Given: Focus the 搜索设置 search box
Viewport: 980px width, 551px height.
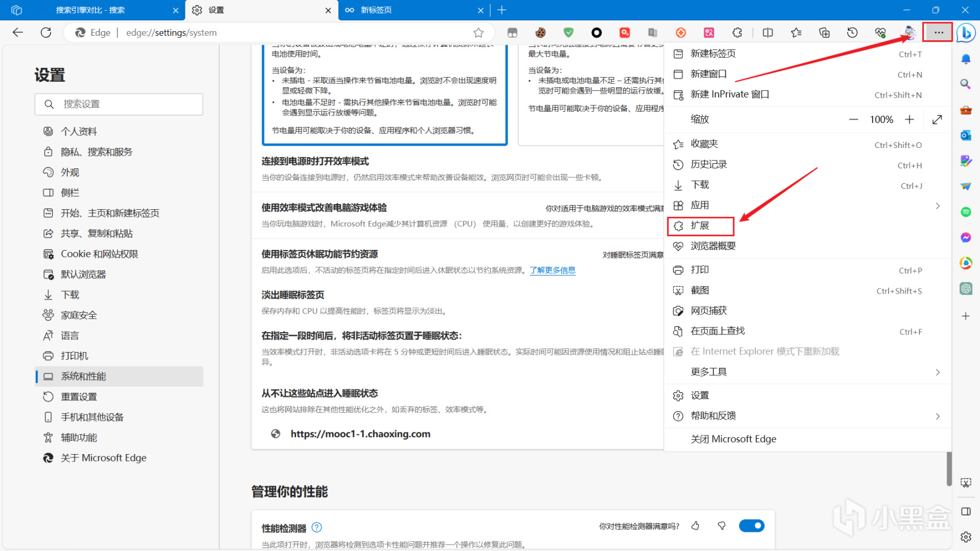Looking at the screenshot, I should click(119, 104).
